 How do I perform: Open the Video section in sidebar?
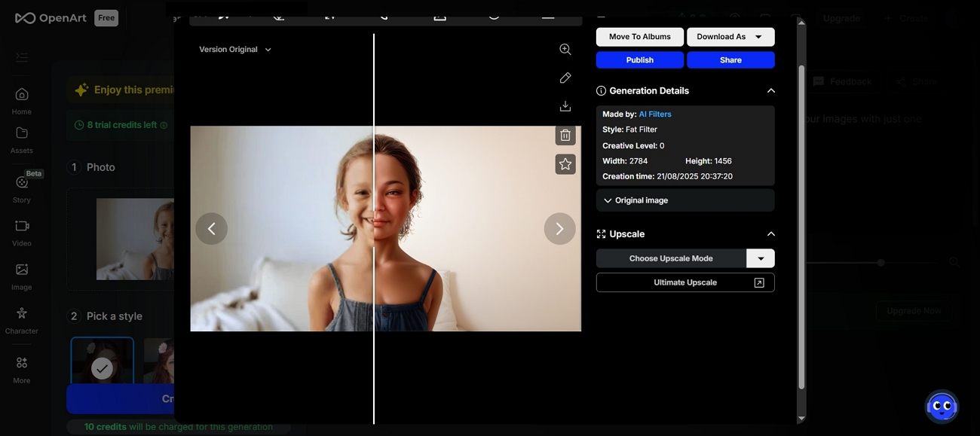[22, 233]
